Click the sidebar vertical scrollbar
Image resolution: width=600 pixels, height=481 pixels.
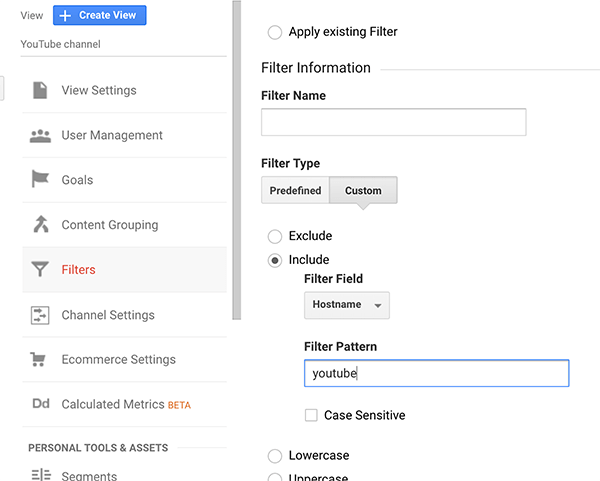click(x=236, y=160)
